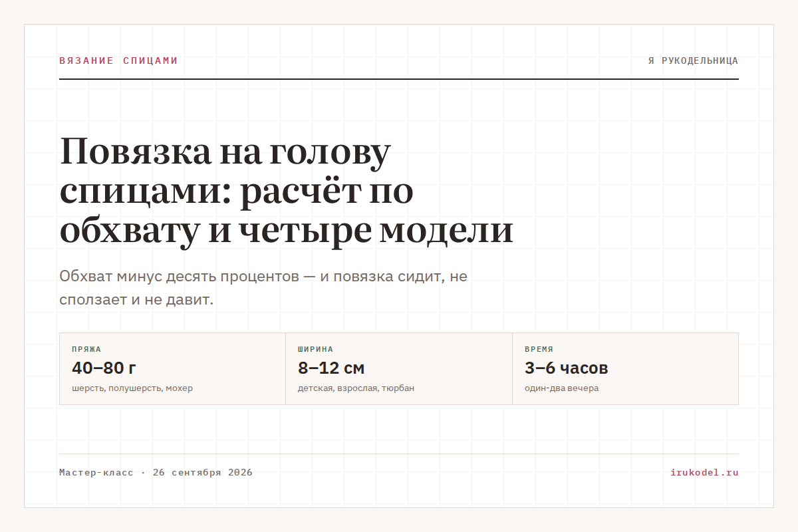
Task: Click the value '8–12 см'
Action: pos(331,368)
